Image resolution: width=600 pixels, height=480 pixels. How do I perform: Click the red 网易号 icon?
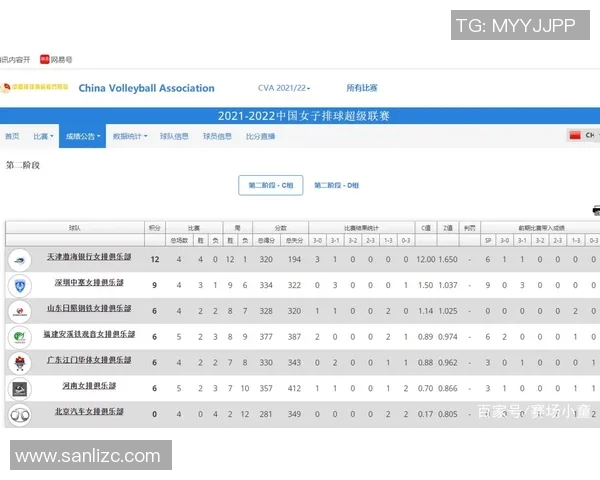click(45, 60)
